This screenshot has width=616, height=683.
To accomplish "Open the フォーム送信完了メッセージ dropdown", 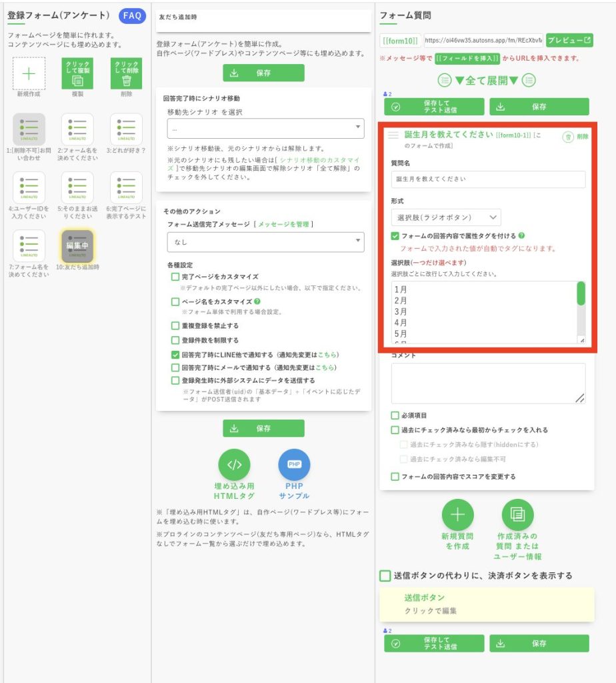I will (265, 242).
